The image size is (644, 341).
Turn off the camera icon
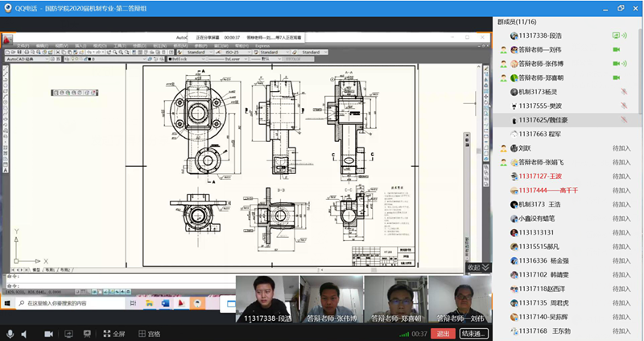[x=48, y=334]
